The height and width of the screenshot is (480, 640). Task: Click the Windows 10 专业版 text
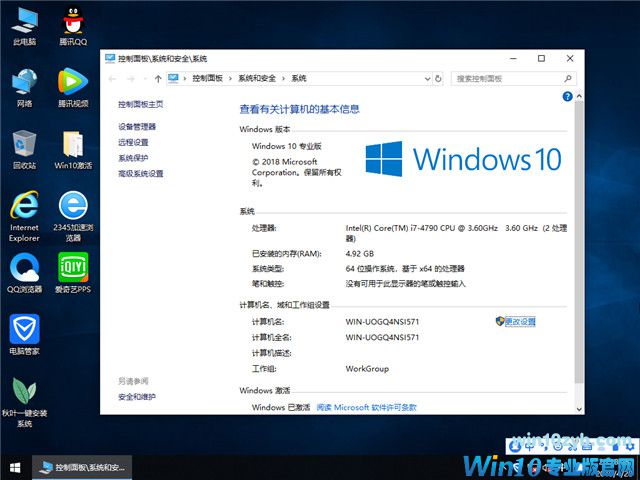[x=287, y=146]
